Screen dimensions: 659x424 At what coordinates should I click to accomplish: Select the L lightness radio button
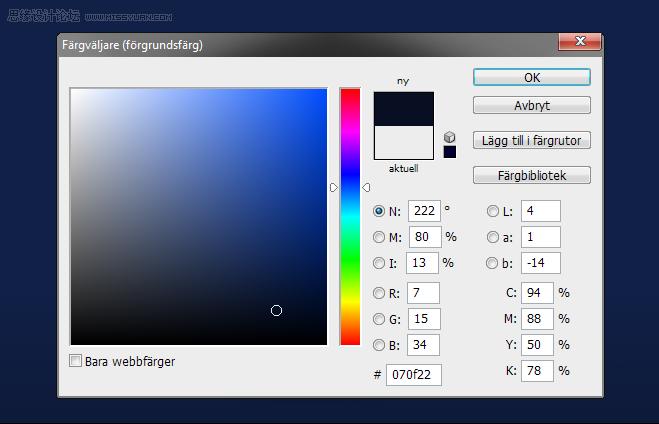click(493, 211)
